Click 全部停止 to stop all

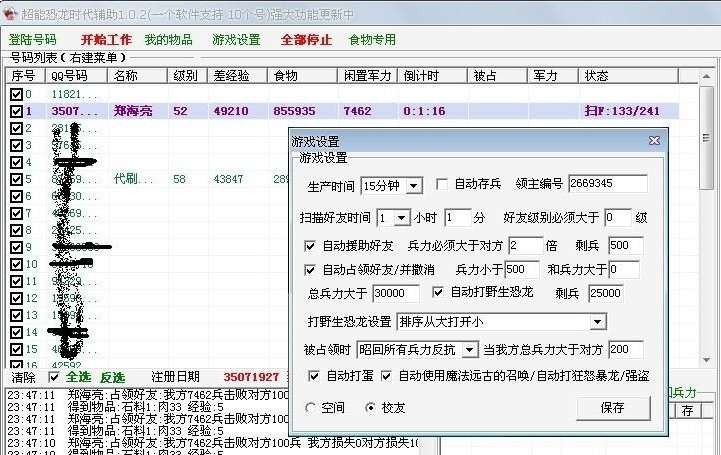306,40
